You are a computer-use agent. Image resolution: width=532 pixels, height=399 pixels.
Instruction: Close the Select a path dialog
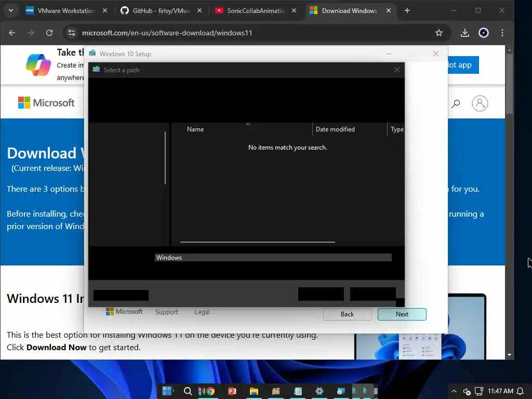tap(396, 70)
